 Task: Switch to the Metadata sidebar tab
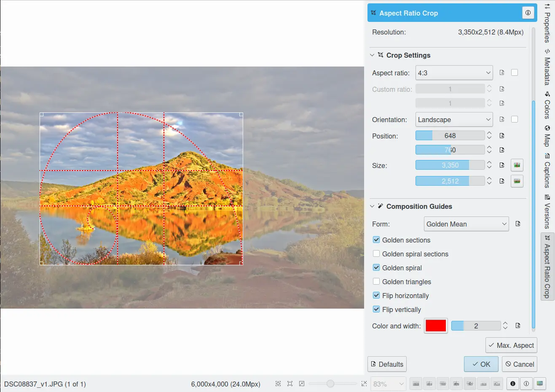pos(547,67)
